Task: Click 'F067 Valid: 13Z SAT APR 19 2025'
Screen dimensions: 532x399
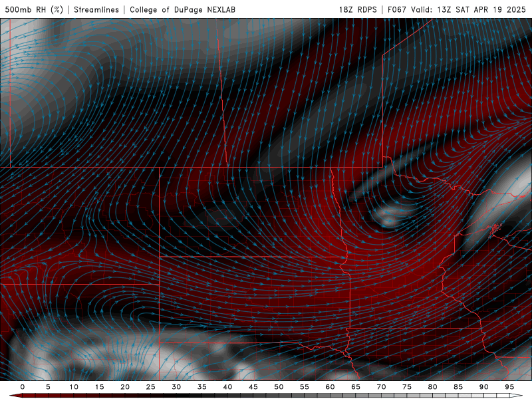Action: (x=457, y=9)
